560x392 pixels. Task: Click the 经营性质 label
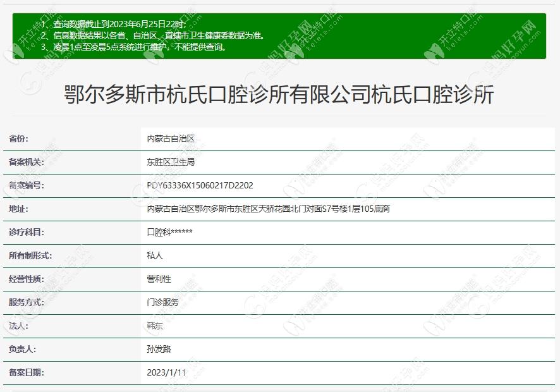click(27, 279)
